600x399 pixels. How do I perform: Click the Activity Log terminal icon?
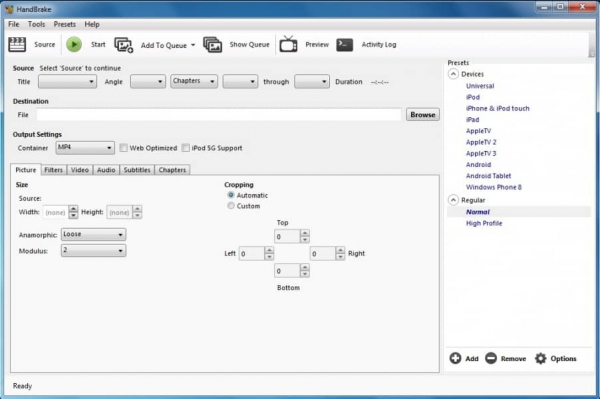pos(344,44)
